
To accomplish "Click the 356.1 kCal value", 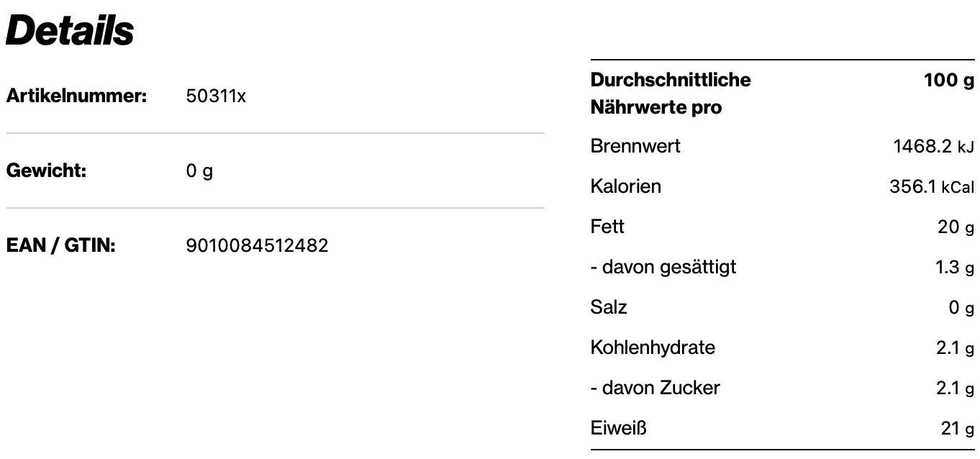I will (x=931, y=188).
